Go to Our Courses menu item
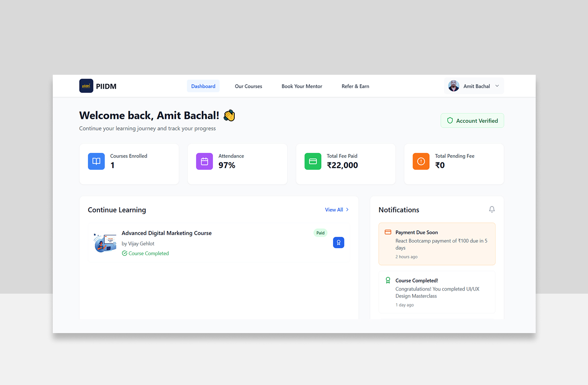 248,86
